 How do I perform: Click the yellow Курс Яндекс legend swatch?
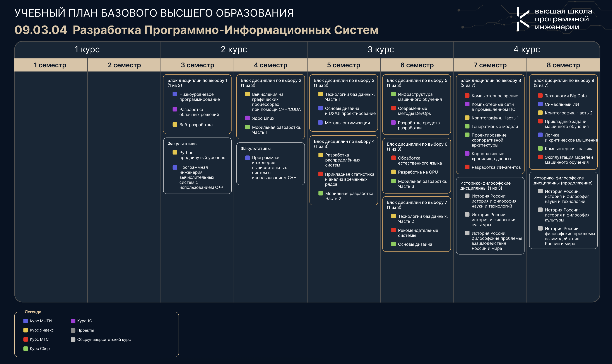click(x=26, y=330)
